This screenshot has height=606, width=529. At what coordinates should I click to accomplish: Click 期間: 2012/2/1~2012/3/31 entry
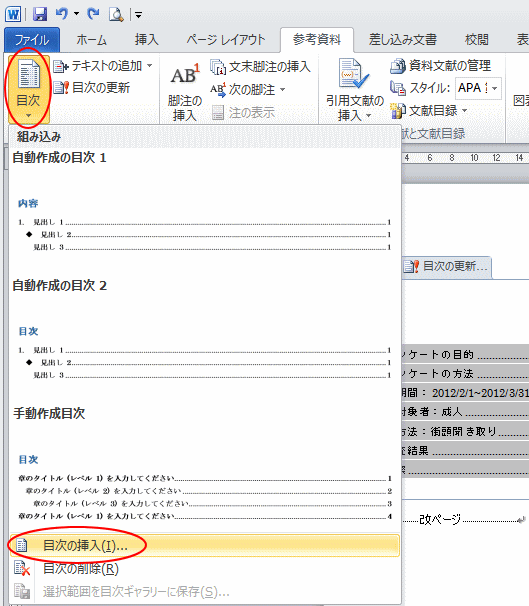465,393
